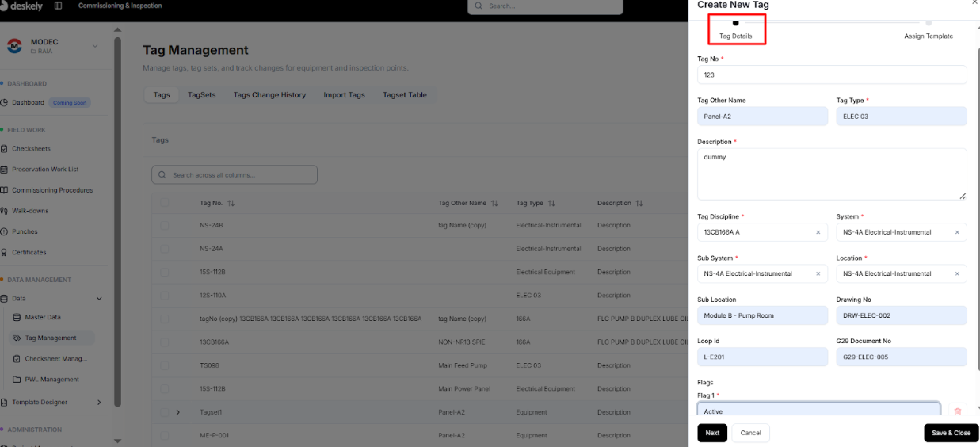Viewport: 980px width, 447px height.
Task: Click the Next button
Action: click(x=712, y=433)
